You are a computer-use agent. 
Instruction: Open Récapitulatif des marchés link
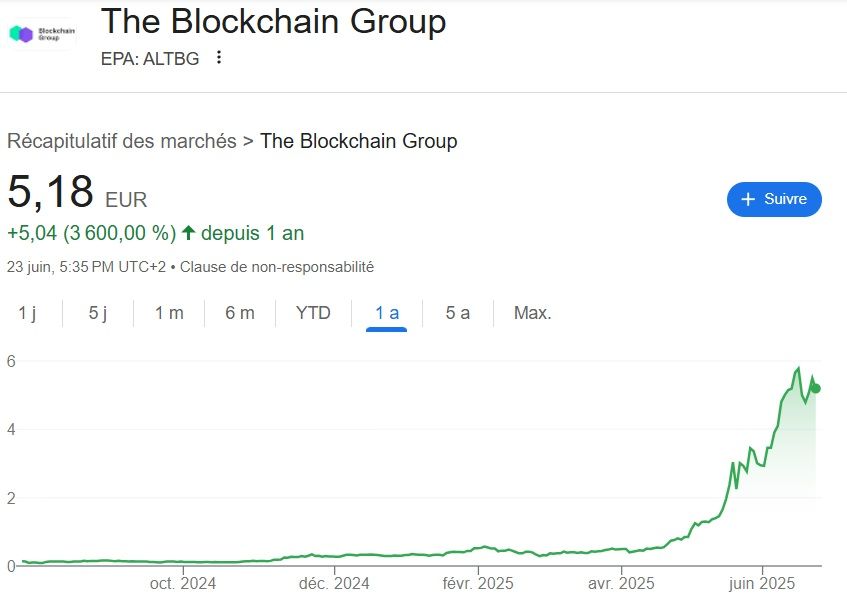[122, 141]
